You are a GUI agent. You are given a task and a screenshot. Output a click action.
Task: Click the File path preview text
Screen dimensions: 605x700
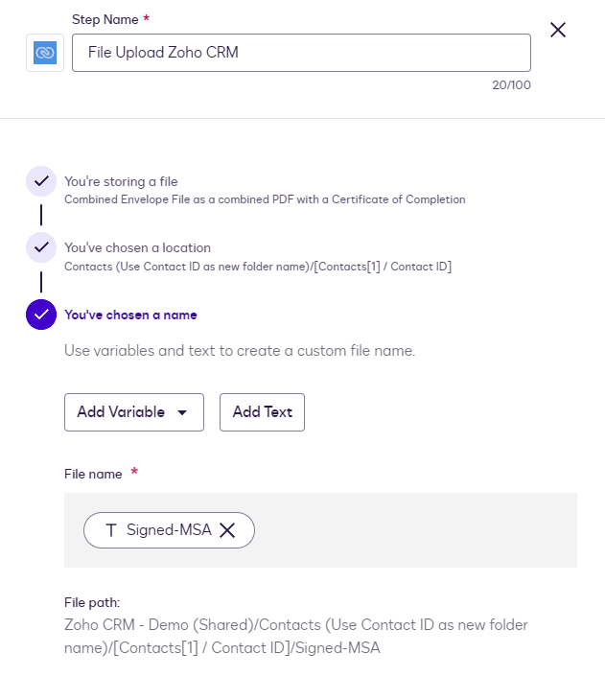click(x=295, y=637)
